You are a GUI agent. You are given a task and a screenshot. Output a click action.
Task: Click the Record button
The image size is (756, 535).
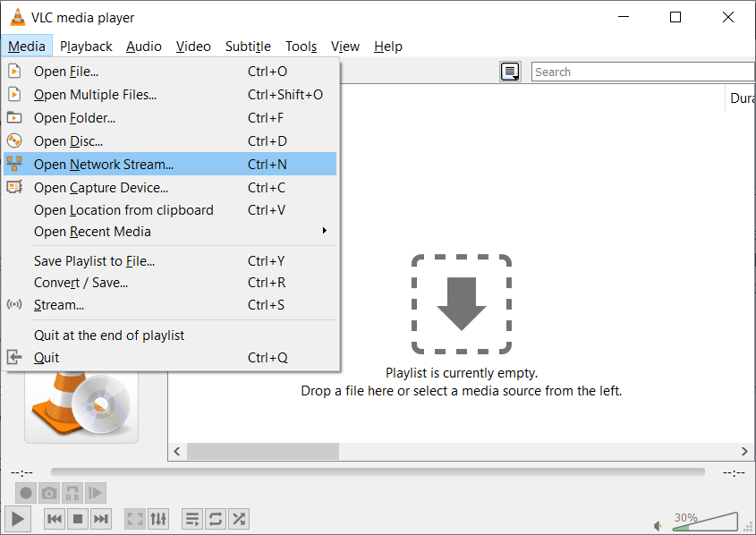coord(26,493)
